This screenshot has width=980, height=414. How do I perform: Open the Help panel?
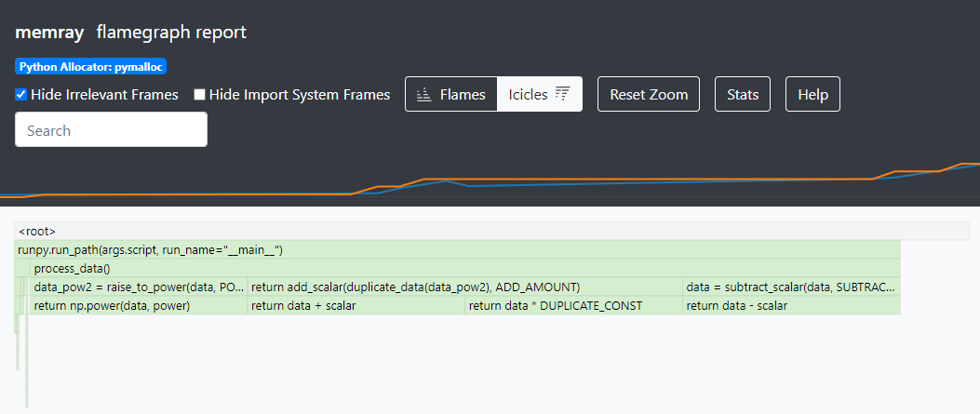tap(812, 94)
